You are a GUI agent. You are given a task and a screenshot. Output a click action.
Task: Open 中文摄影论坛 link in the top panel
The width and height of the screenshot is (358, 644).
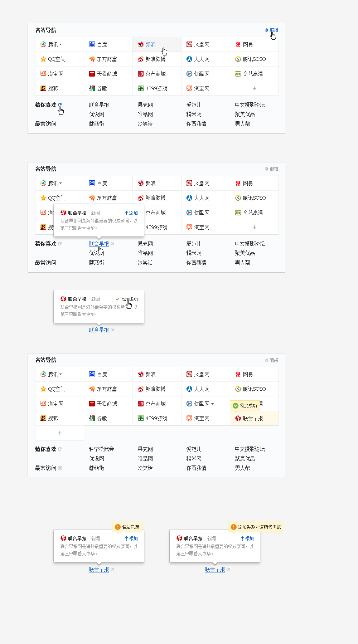250,105
